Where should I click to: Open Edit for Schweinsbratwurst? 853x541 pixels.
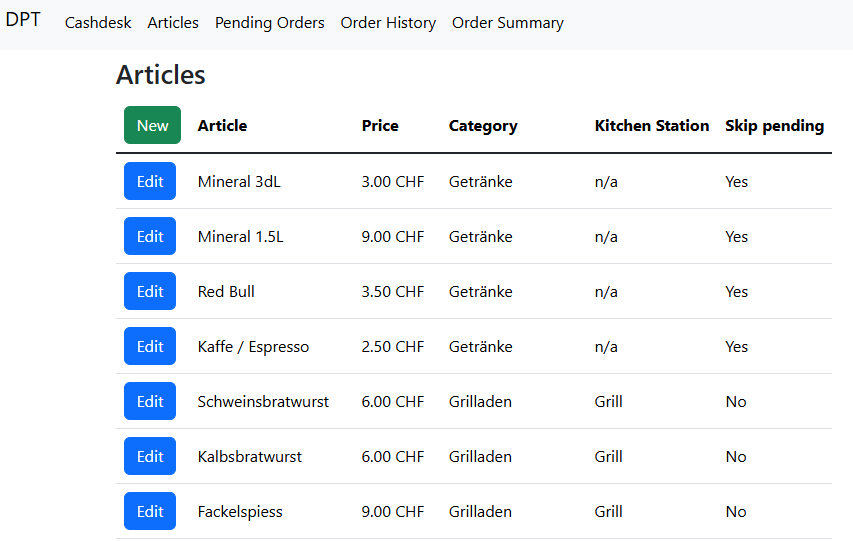tap(150, 401)
